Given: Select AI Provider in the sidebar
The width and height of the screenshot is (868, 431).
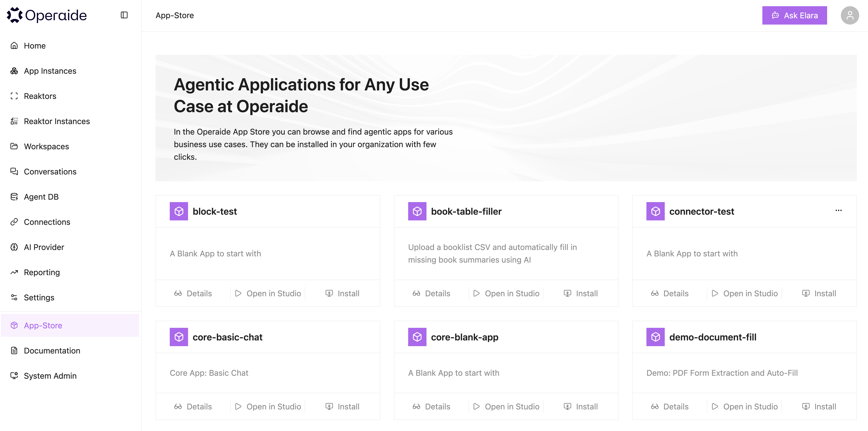Looking at the screenshot, I should [70, 247].
